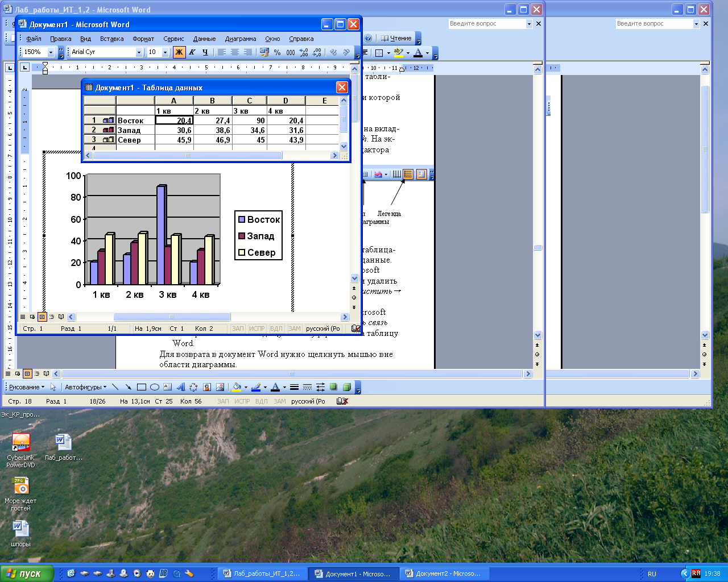Open the line color dropdown arrow
This screenshot has height=582, width=728.
pos(265,387)
